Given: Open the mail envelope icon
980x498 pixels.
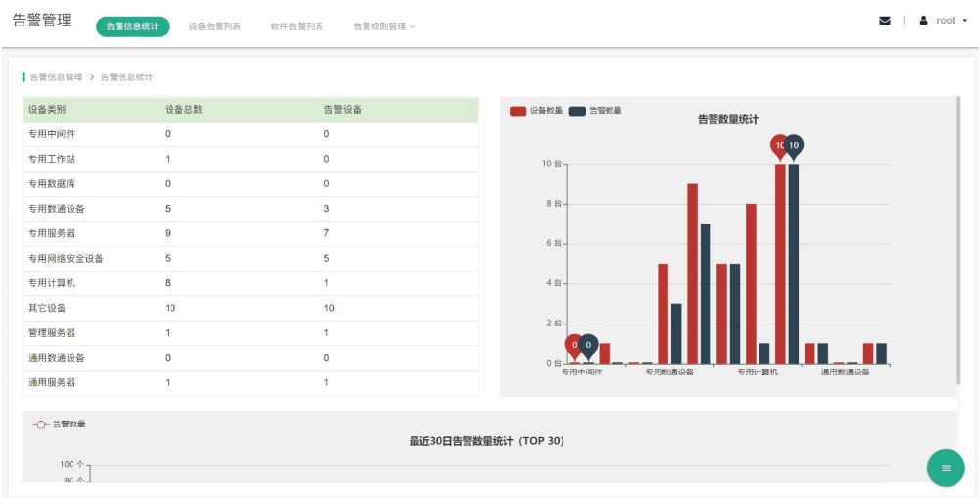Looking at the screenshot, I should coord(885,21).
